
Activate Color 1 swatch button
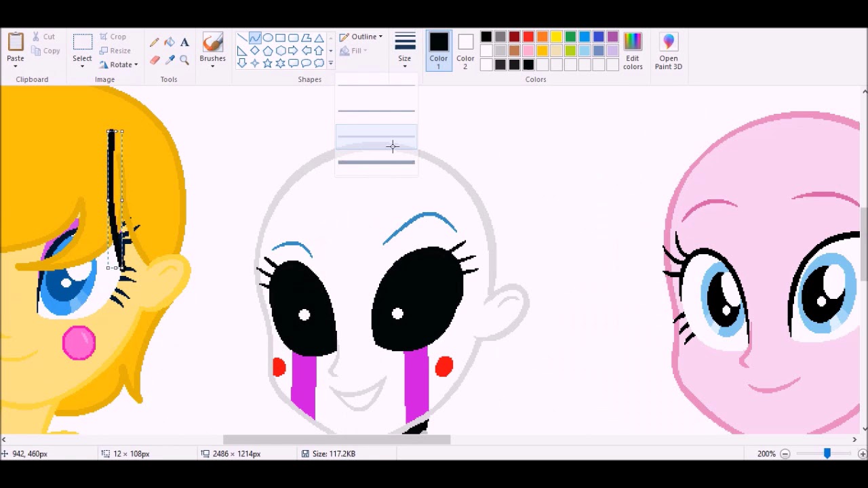click(x=438, y=51)
